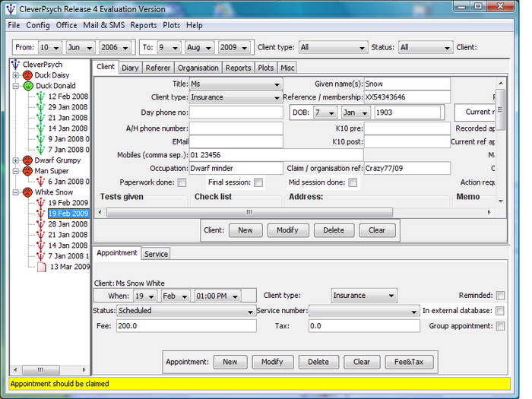Viewport: 532px width, 399px height.
Task: Click White Snow's red sad face icon
Action: click(27, 192)
